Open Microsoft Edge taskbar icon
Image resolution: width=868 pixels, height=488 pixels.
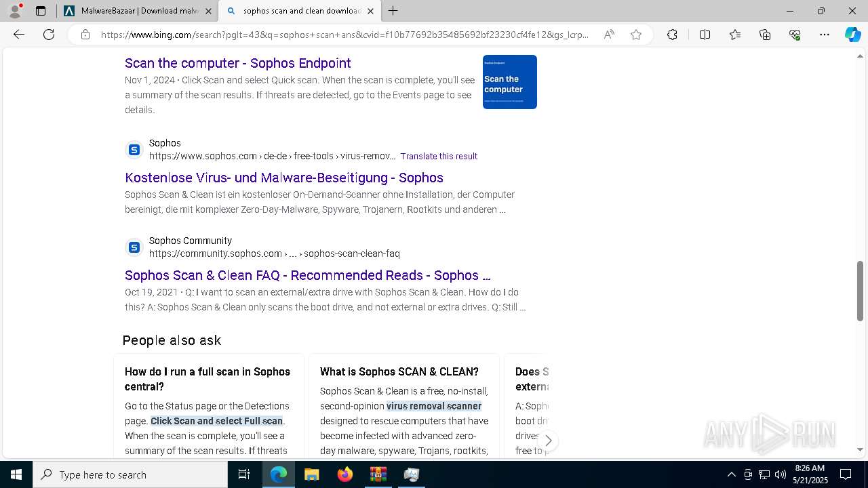(x=279, y=474)
